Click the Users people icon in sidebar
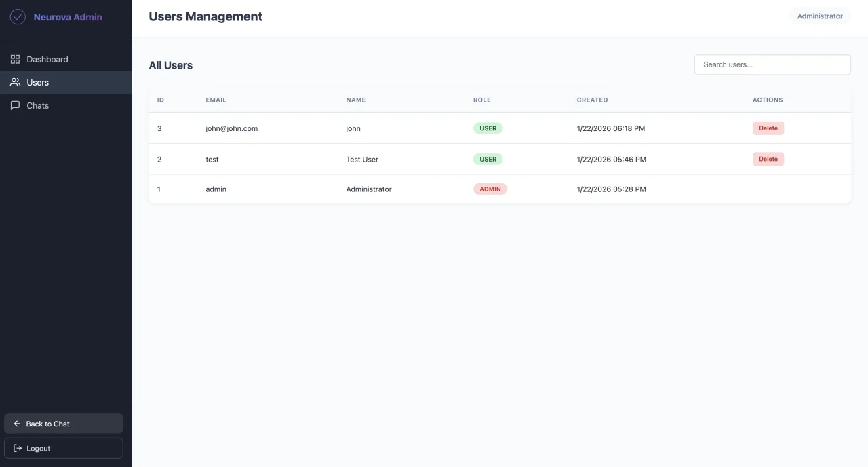This screenshot has height=467, width=868. [15, 83]
